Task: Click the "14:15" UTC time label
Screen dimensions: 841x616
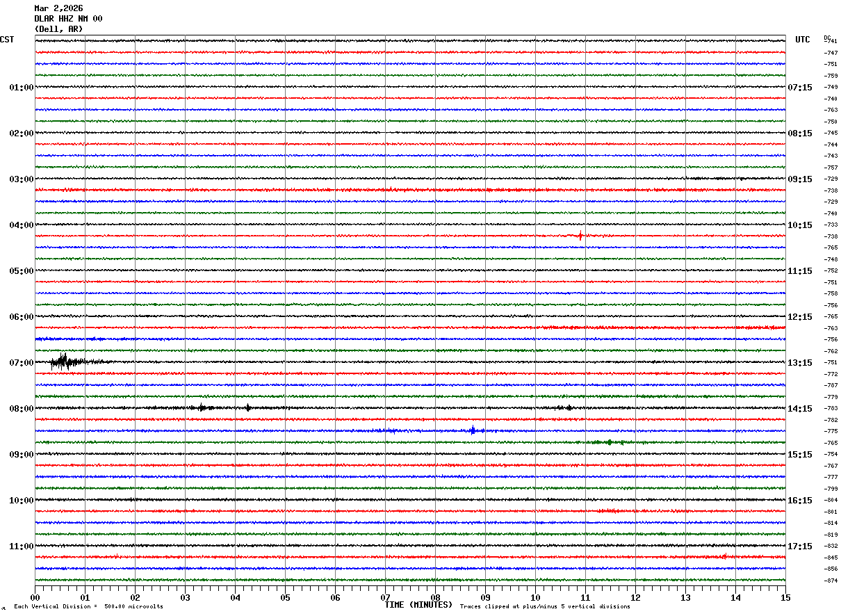Action: coord(800,409)
